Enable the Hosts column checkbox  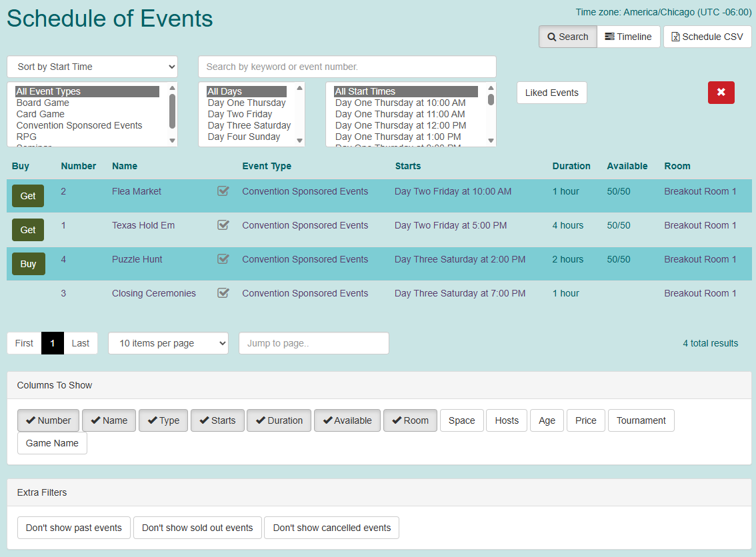point(506,420)
